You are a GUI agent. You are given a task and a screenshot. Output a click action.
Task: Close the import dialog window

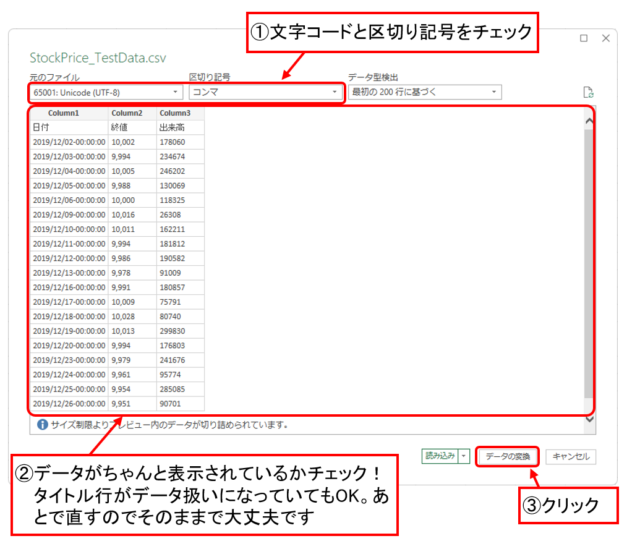click(606, 38)
